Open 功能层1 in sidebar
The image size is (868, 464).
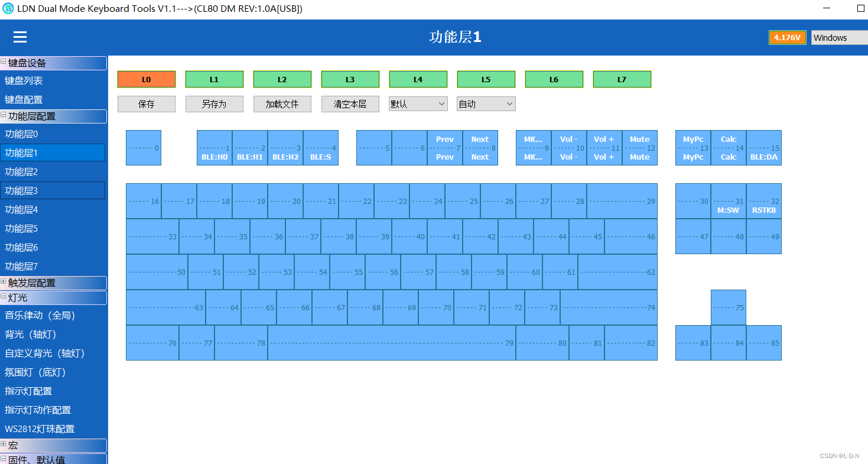[x=53, y=152]
